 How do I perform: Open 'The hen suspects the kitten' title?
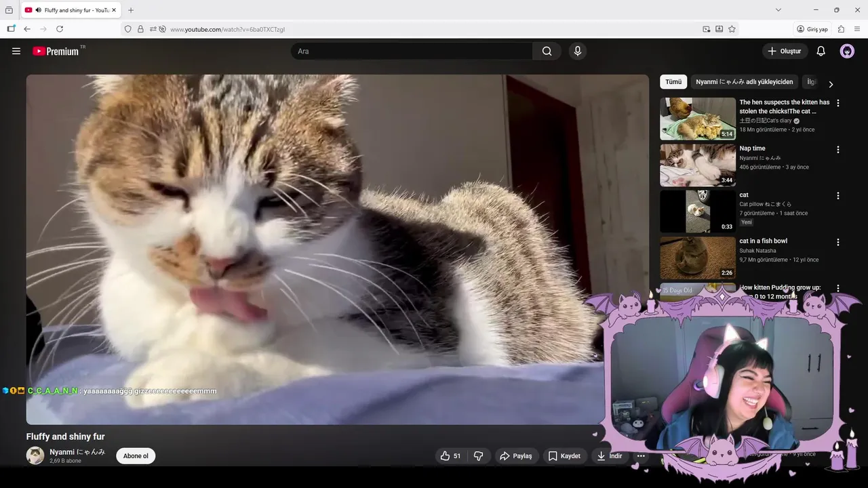click(785, 106)
